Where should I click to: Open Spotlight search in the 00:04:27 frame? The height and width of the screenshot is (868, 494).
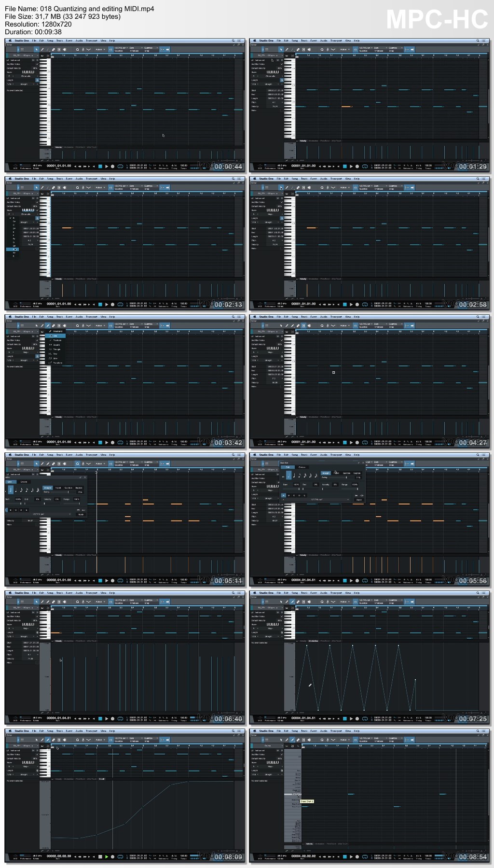click(x=478, y=317)
